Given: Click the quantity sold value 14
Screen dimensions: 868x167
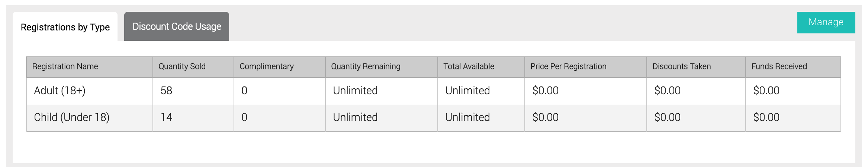Looking at the screenshot, I should (166, 117).
